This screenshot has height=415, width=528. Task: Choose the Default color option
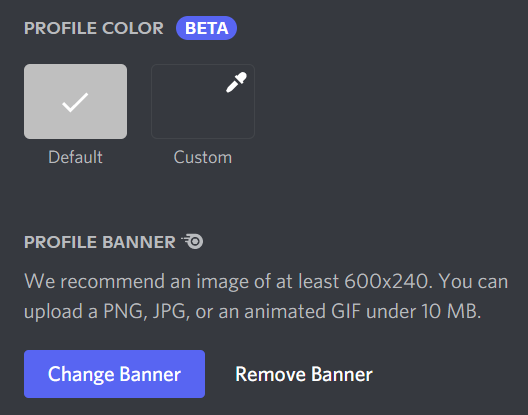click(75, 101)
